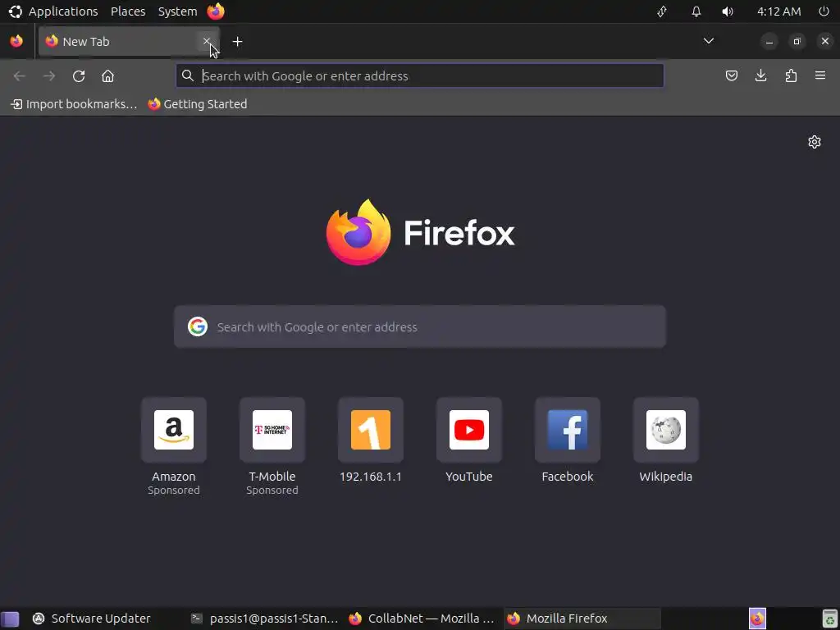
Task: Click Import bookmarks toolbar item
Action: pos(74,104)
